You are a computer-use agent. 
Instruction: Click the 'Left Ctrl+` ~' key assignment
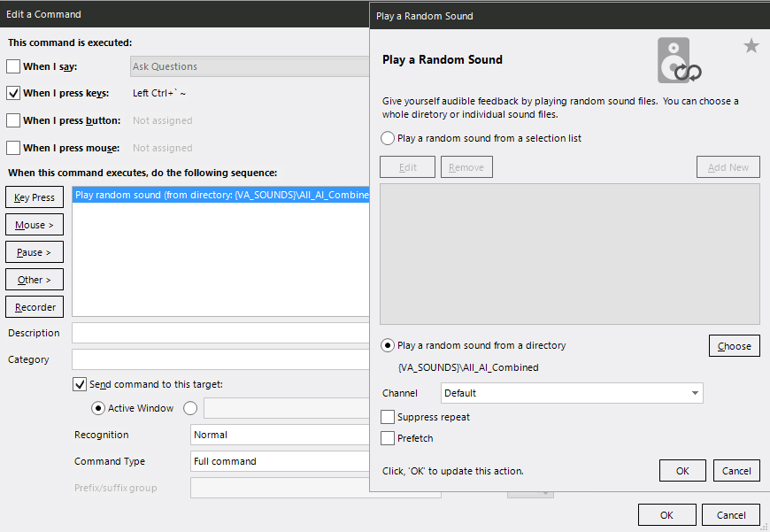pyautogui.click(x=159, y=93)
